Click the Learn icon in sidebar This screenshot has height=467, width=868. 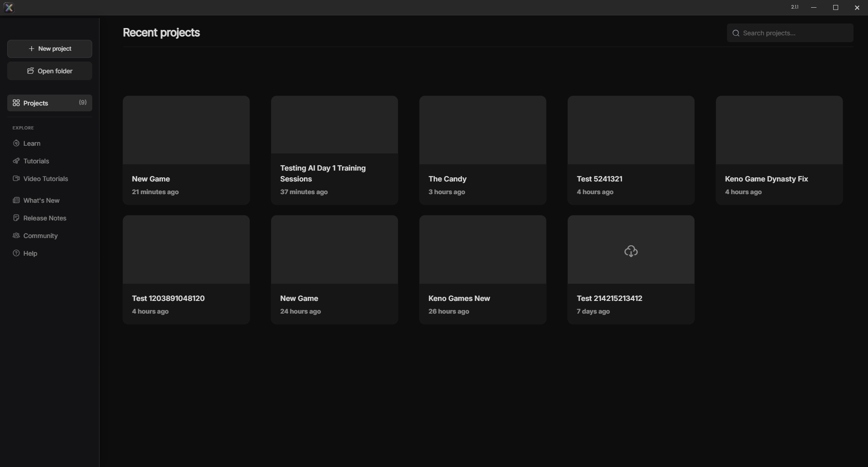point(16,143)
